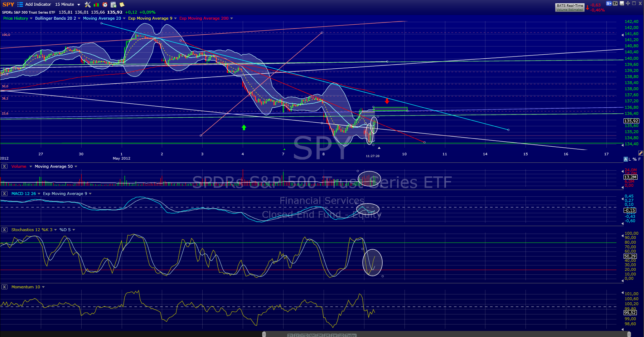The height and width of the screenshot is (337, 644).
Task: Click the Momentum value label 99,52
Action: [630, 313]
